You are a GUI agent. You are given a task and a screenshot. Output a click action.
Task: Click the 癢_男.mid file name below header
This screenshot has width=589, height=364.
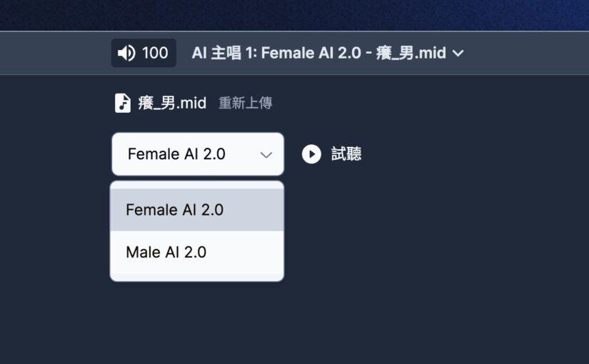172,103
